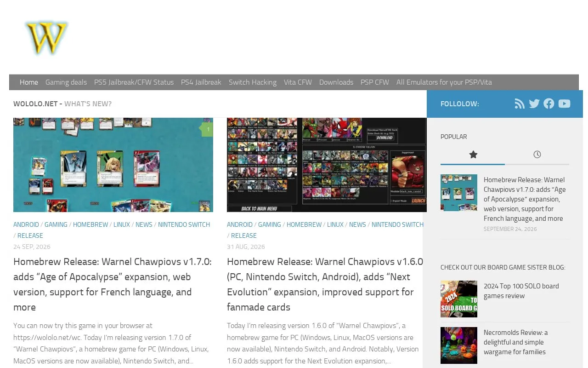Open All Emulators for your PSP/Vita
588x368 pixels.
pos(444,82)
